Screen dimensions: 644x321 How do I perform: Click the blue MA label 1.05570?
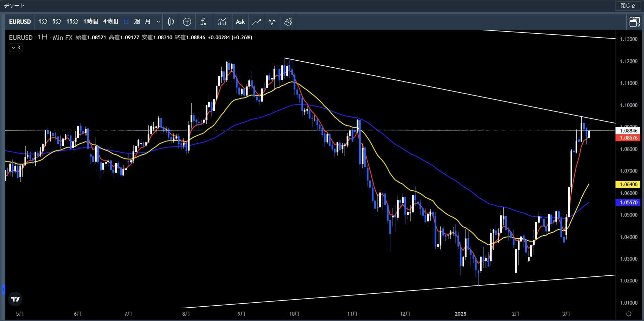pos(628,202)
